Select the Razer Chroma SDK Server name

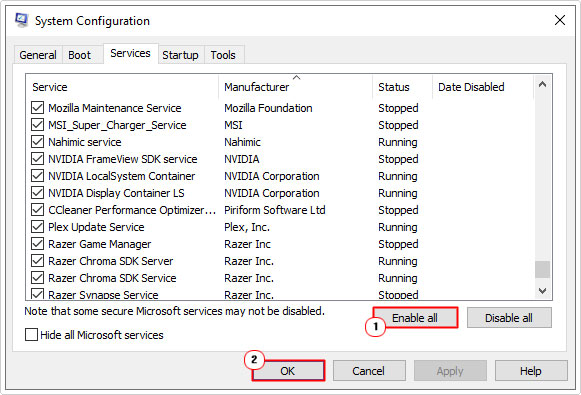[x=111, y=261]
